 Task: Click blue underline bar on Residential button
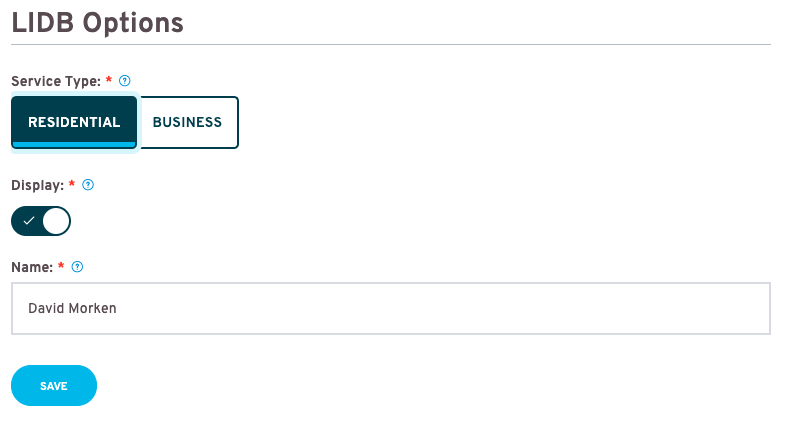(74, 145)
